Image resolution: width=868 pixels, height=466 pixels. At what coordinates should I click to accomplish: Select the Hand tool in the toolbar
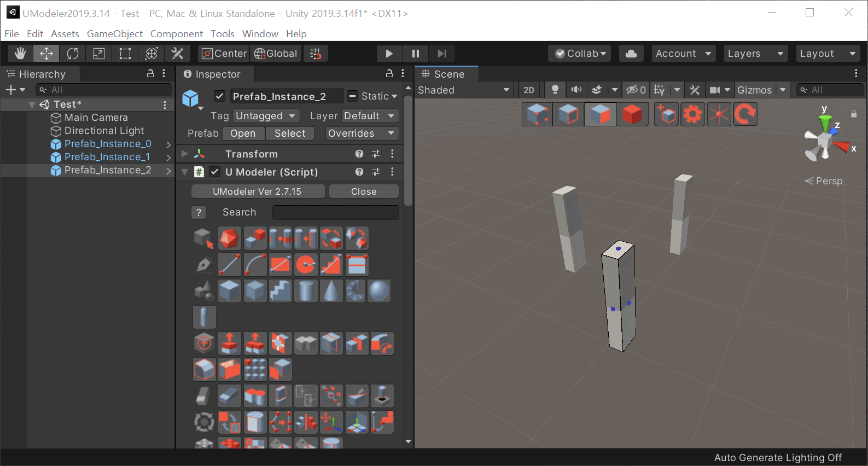tap(20, 54)
